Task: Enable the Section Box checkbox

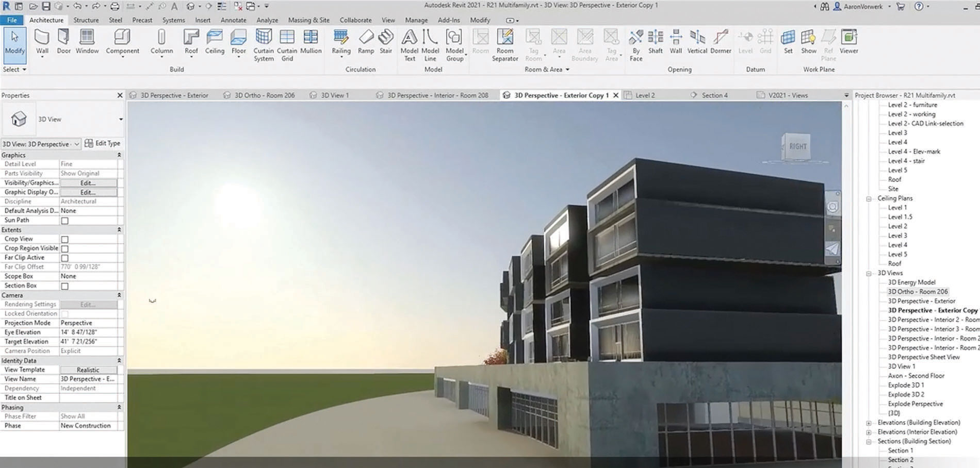Action: [x=64, y=286]
